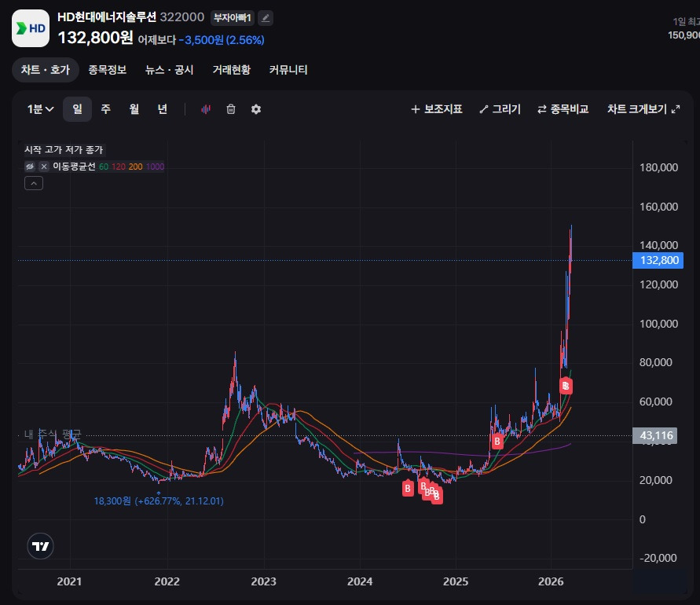The width and height of the screenshot is (700, 605).
Task: Collapse the indicator legend chevron
Action: pyautogui.click(x=34, y=183)
